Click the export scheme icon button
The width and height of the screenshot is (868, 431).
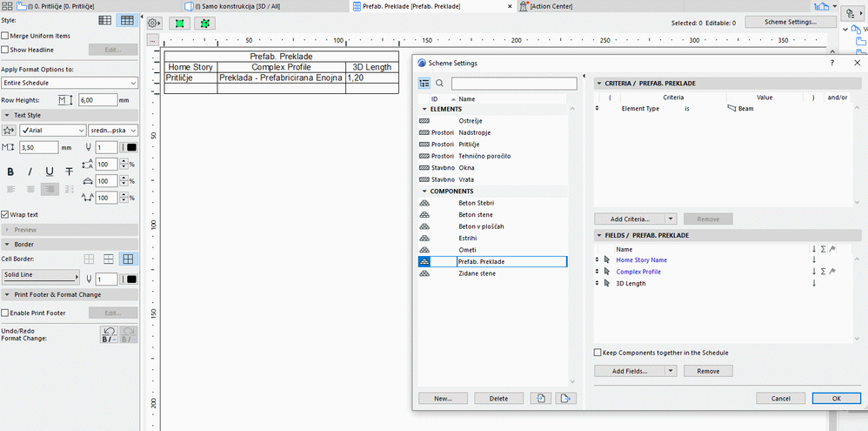[x=565, y=398]
